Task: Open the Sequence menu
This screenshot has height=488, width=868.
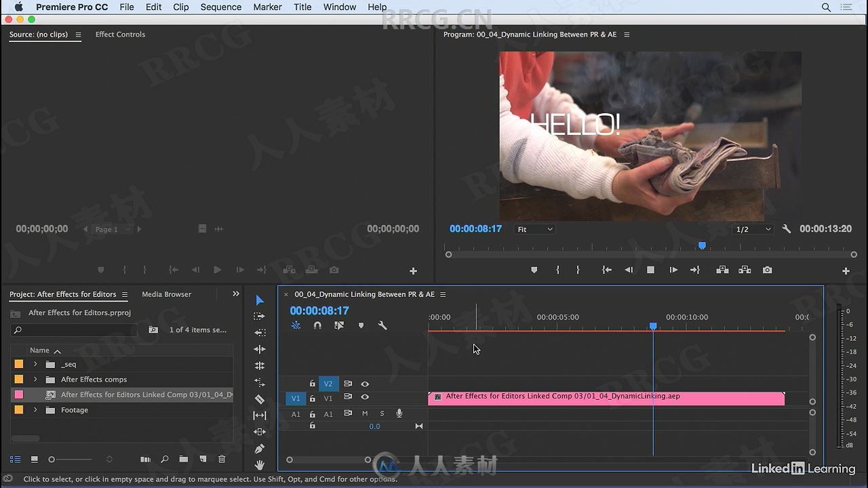Action: (x=221, y=7)
